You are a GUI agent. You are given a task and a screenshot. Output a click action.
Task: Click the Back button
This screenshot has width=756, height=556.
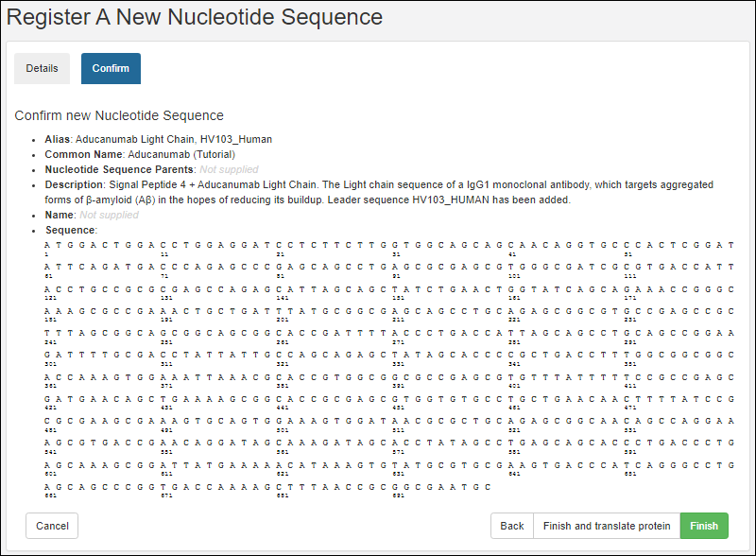pos(511,526)
